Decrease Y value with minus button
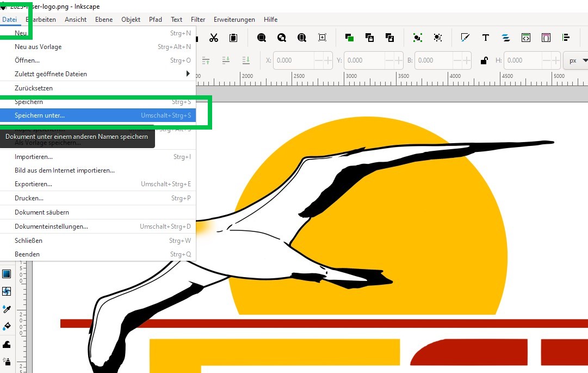Viewport: 588px width, 373px height. click(389, 60)
